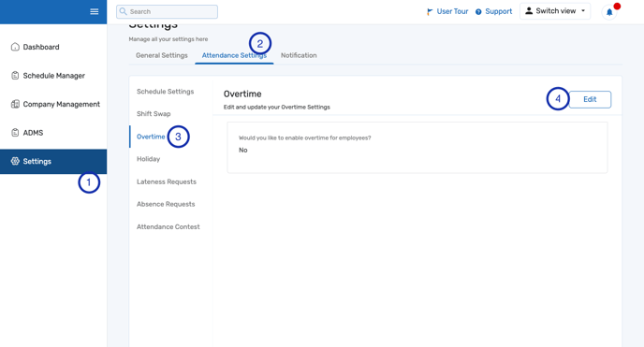The width and height of the screenshot is (644, 347).
Task: Click the "No" overtime value
Action: click(243, 151)
